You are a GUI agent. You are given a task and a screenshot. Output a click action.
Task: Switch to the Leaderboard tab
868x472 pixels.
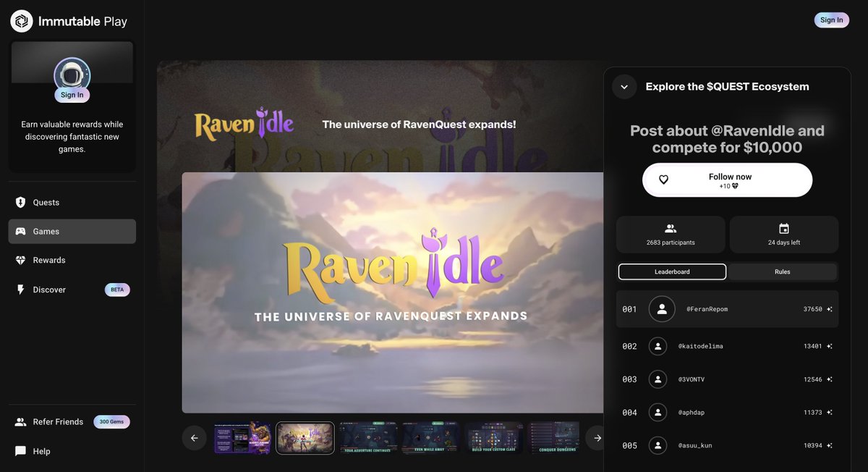click(x=672, y=271)
